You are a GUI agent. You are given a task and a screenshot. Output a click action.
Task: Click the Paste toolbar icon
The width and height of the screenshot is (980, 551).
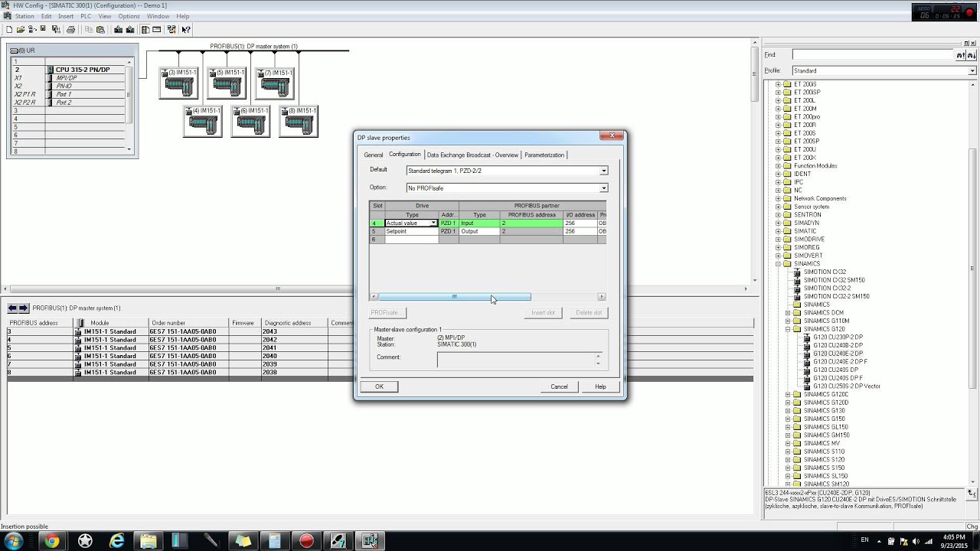[x=100, y=30]
